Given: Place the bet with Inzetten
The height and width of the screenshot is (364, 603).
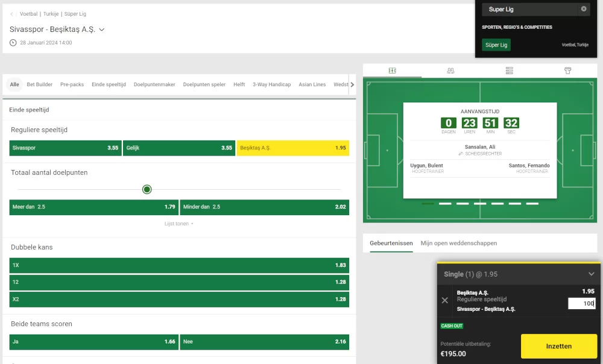Looking at the screenshot, I should pyautogui.click(x=559, y=346).
